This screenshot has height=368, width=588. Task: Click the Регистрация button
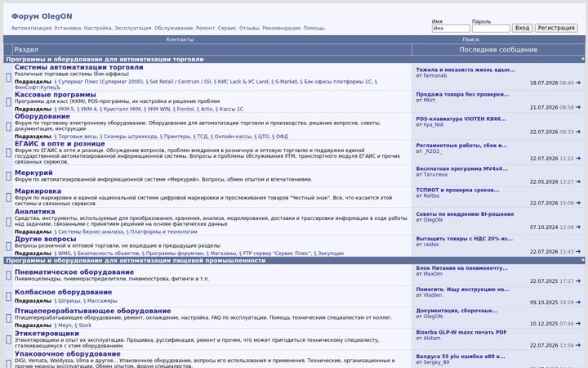556,28
